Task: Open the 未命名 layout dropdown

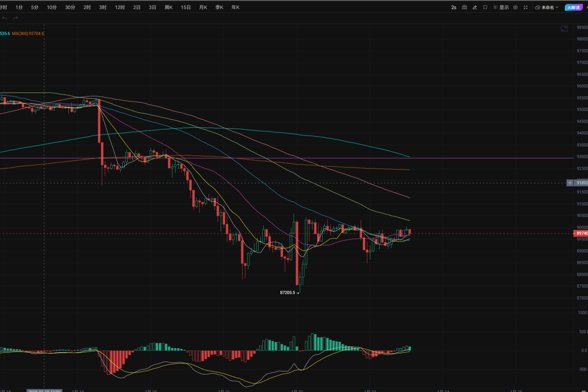Action: tap(547, 7)
